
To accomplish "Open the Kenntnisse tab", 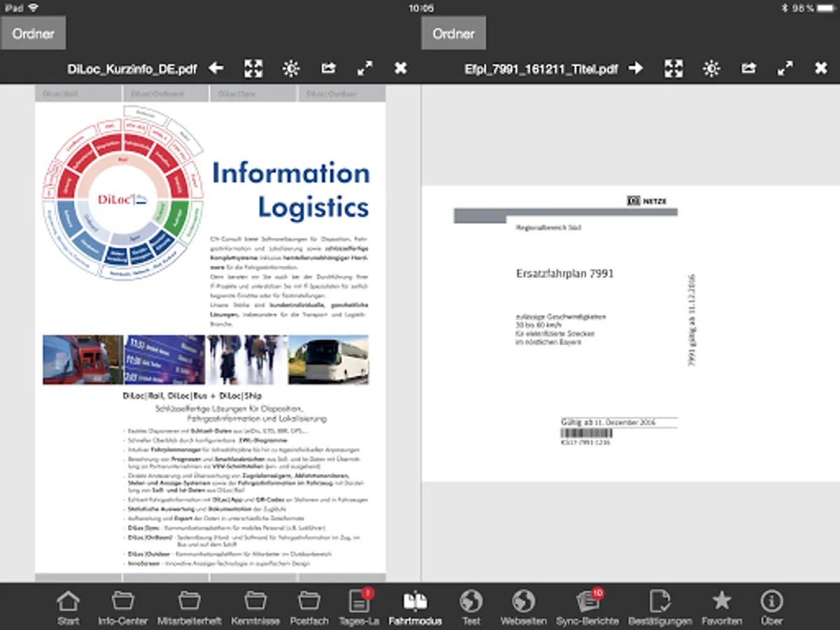I will (x=255, y=607).
